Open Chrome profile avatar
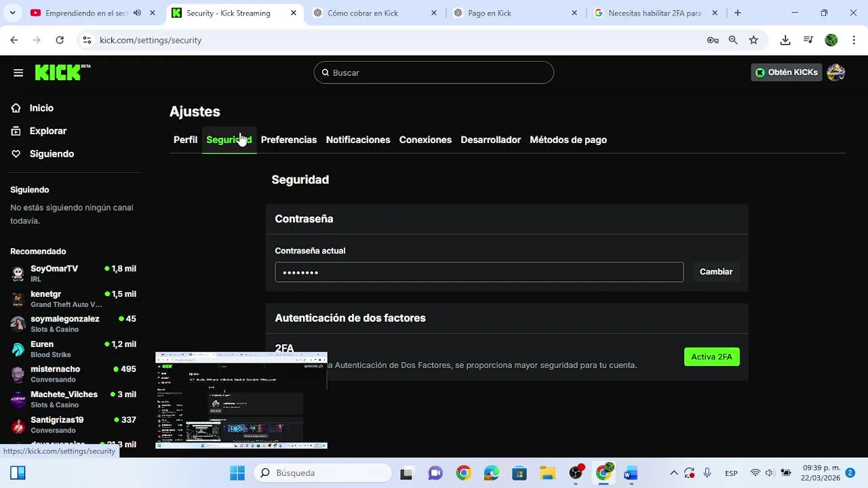The height and width of the screenshot is (488, 868). pos(831,40)
